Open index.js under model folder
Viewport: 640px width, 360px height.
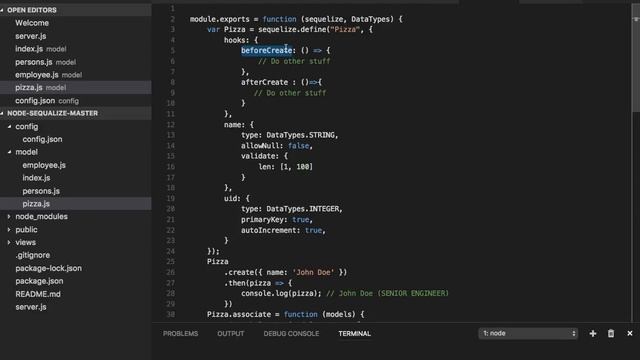[x=36, y=178]
